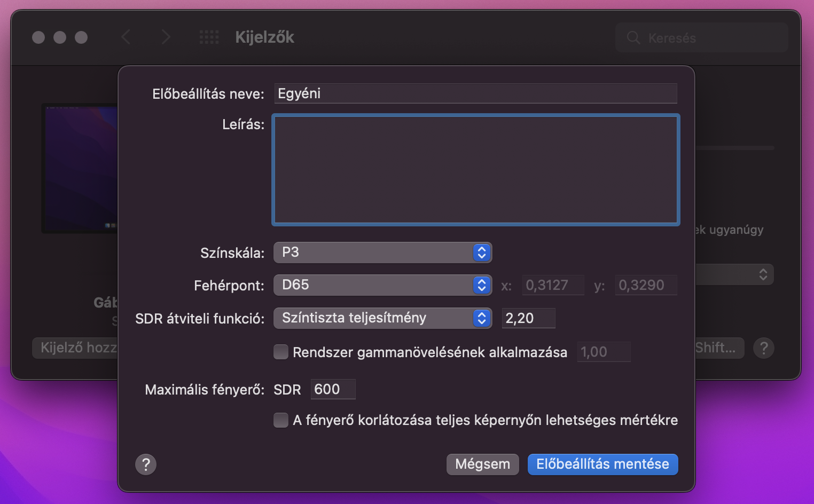
Task: Click the back navigation arrow
Action: coord(126,37)
